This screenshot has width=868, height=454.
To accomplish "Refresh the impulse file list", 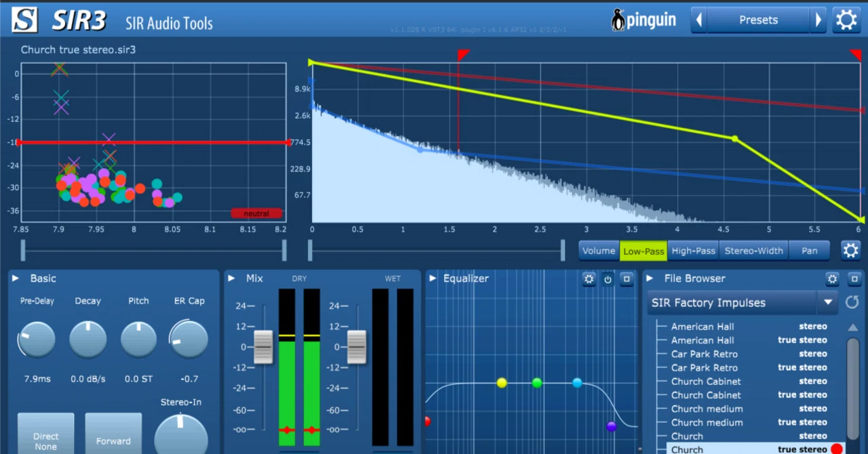I will [x=852, y=302].
